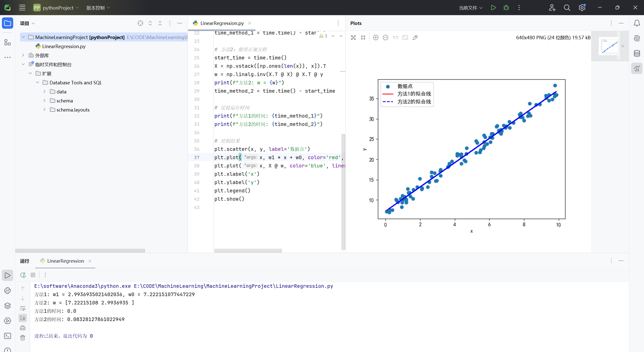Image resolution: width=644 pixels, height=352 pixels.
Task: Open the color picker pipette tool
Action: click(x=415, y=38)
